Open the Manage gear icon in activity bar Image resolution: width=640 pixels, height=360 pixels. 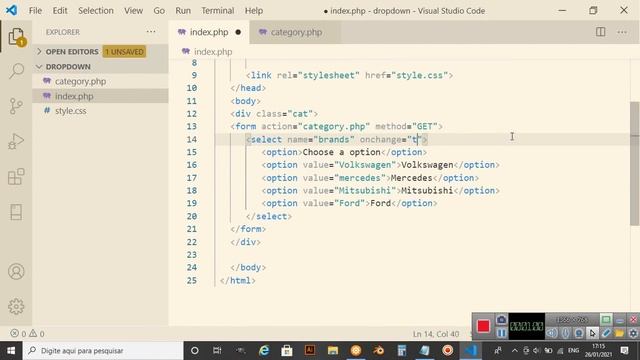tap(16, 307)
